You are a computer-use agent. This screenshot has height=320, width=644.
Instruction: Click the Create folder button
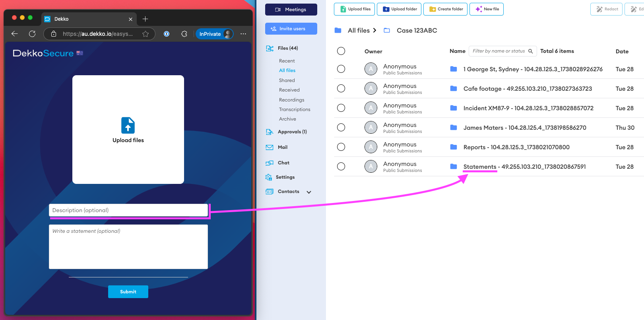tap(446, 9)
